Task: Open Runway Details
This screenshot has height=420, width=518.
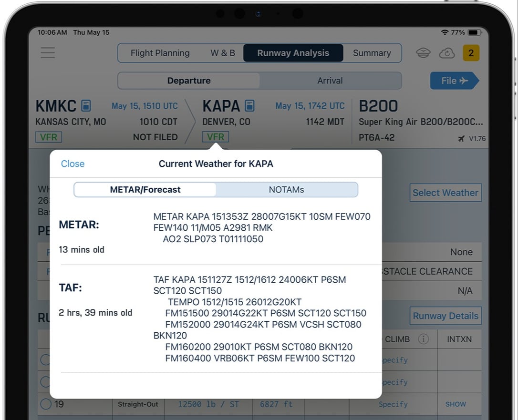Action: (x=445, y=316)
